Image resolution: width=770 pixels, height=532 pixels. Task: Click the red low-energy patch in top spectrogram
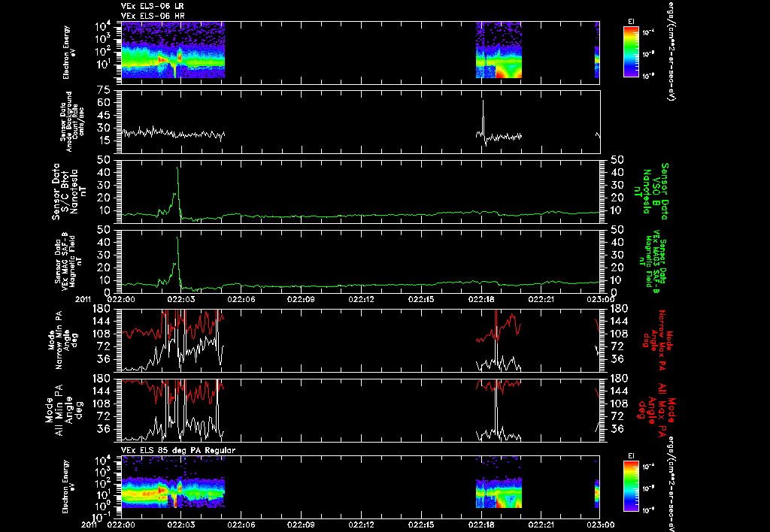pos(502,73)
